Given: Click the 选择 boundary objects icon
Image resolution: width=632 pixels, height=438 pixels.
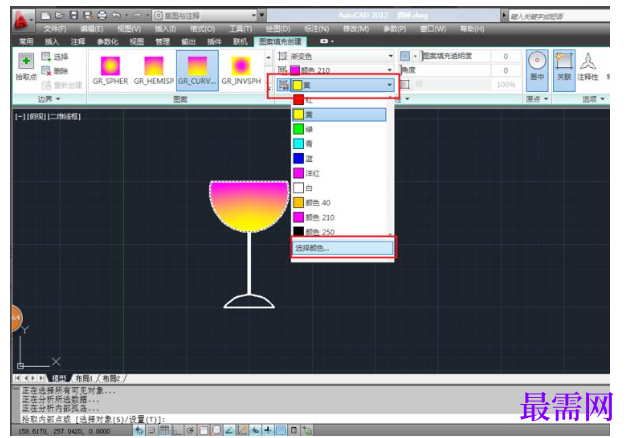Looking at the screenshot, I should 46,56.
